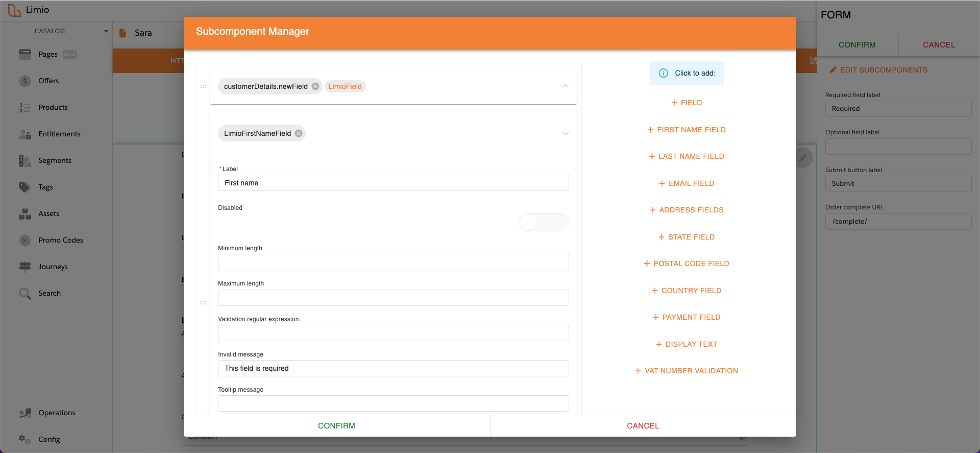Add a Postal Code Field

(687, 264)
